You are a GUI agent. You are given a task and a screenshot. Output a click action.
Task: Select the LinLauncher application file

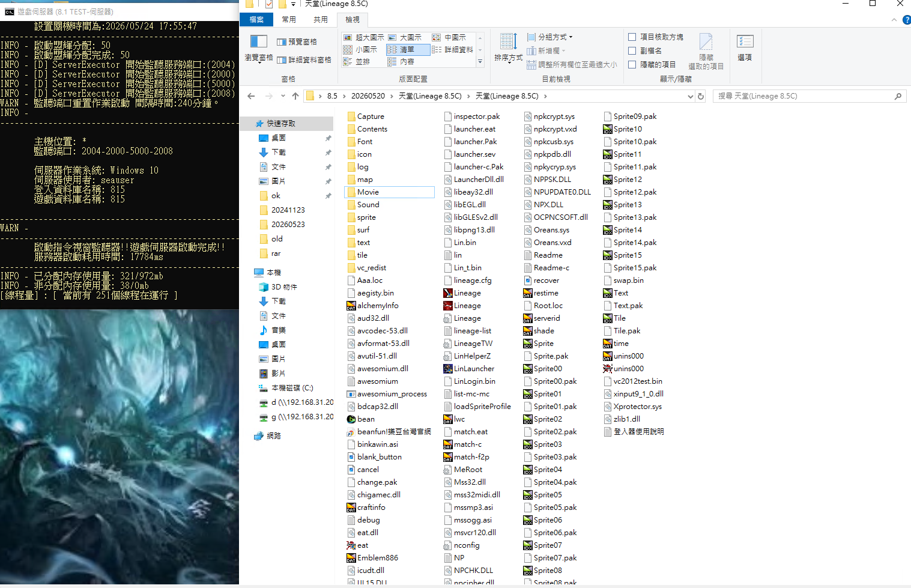click(469, 369)
